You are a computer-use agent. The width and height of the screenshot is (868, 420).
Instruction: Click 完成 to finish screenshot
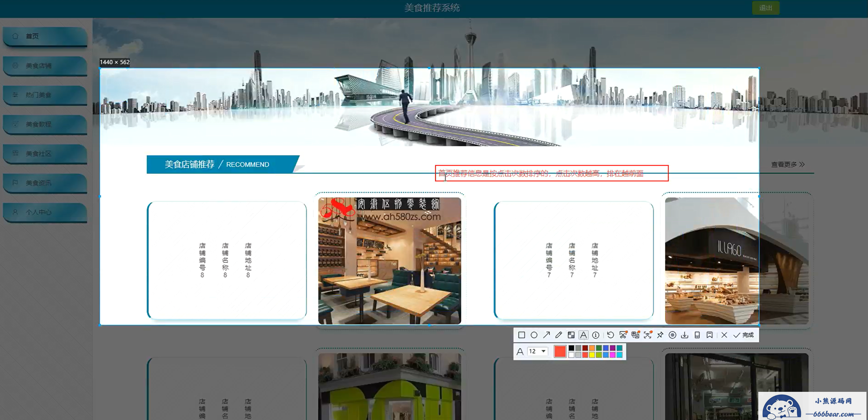744,335
